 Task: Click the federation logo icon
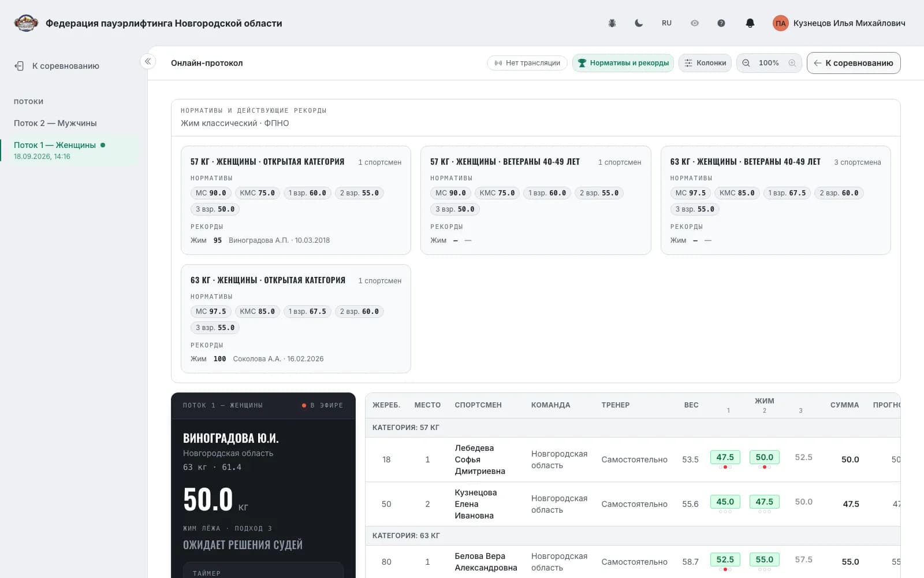pos(26,23)
